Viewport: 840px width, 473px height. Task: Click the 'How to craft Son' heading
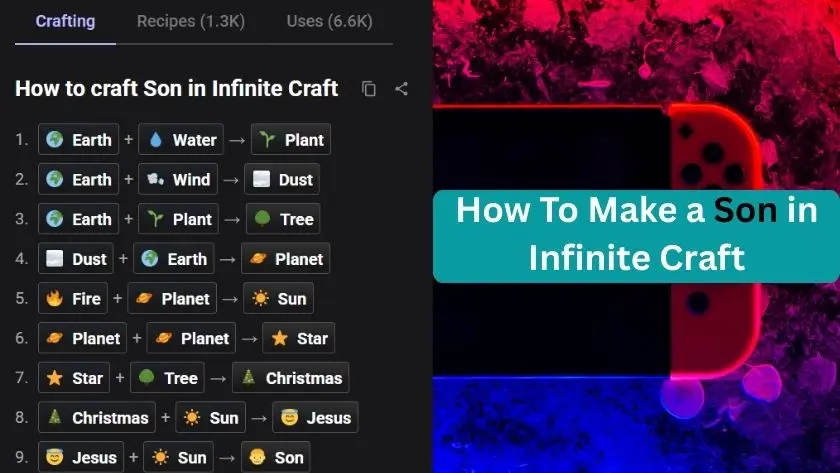pos(177,88)
